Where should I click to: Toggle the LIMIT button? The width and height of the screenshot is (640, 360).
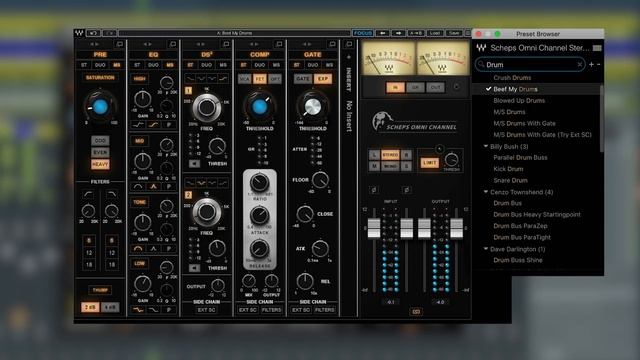[x=429, y=162]
